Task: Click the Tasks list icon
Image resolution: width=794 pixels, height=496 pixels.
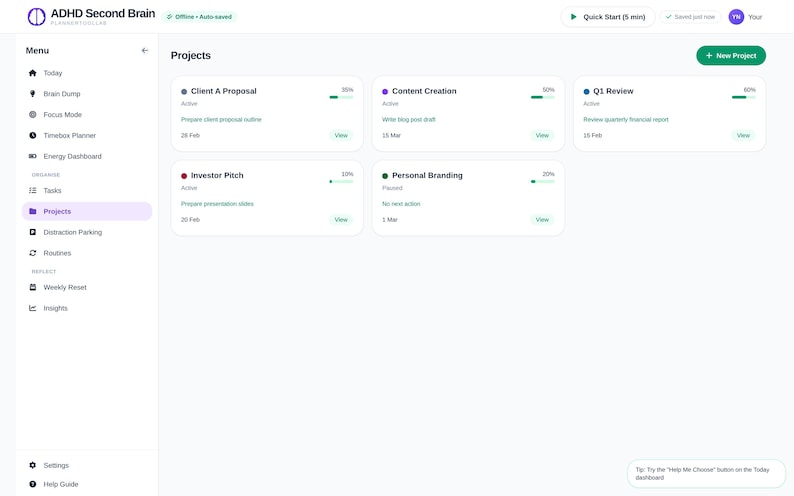Action: tap(32, 190)
